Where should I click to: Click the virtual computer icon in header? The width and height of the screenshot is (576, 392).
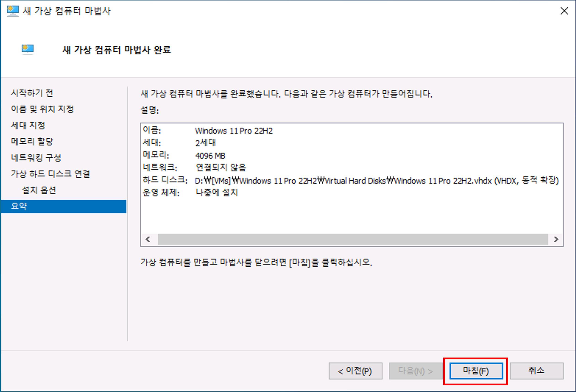(27, 49)
